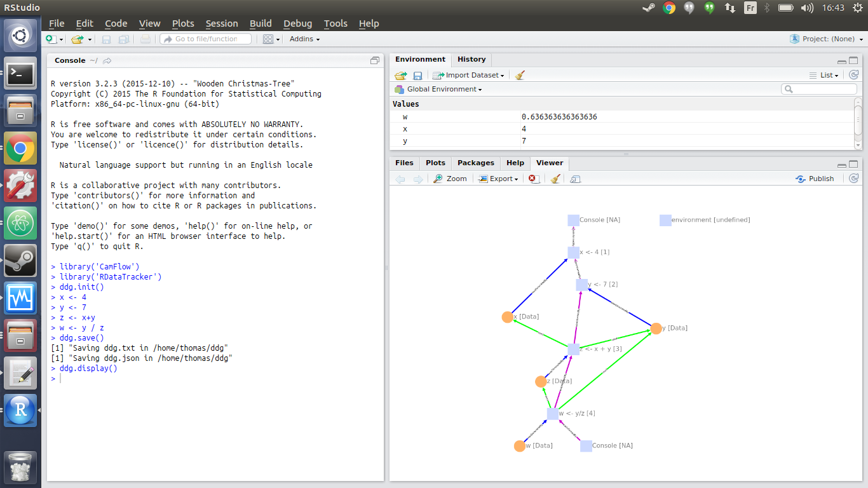This screenshot has width=868, height=488.
Task: Click the save all documents icon
Action: (123, 39)
